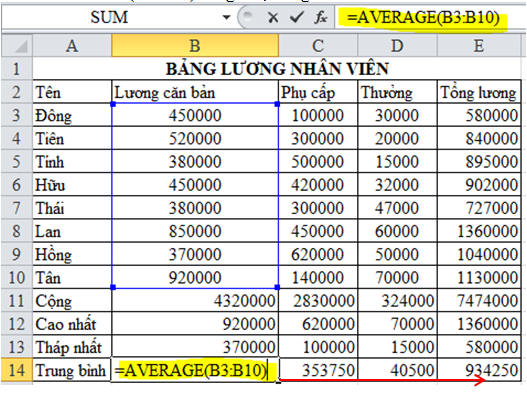This screenshot has height=393, width=527.
Task: Select column C header
Action: pyautogui.click(x=318, y=45)
